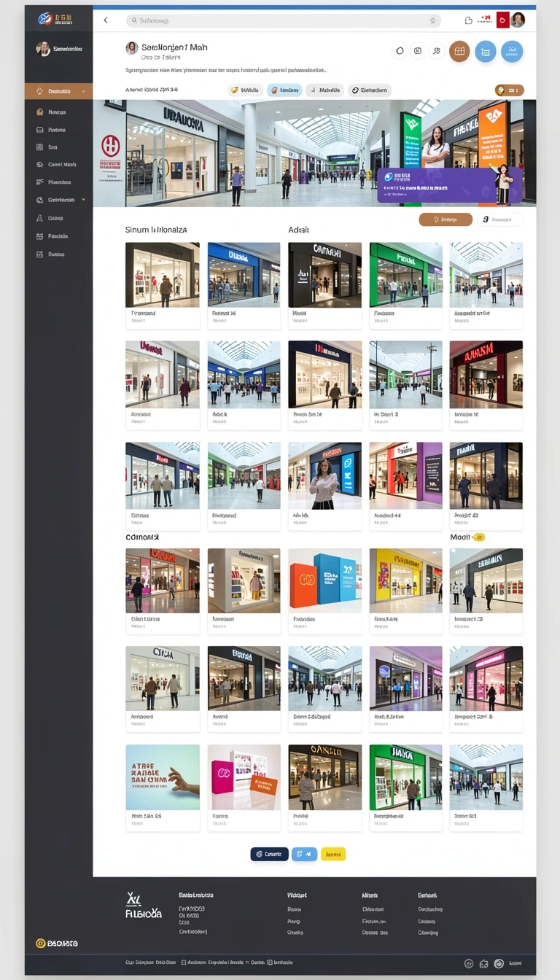This screenshot has width=560, height=980.
Task: Click the round blue calendar button in the header
Action: point(486,51)
